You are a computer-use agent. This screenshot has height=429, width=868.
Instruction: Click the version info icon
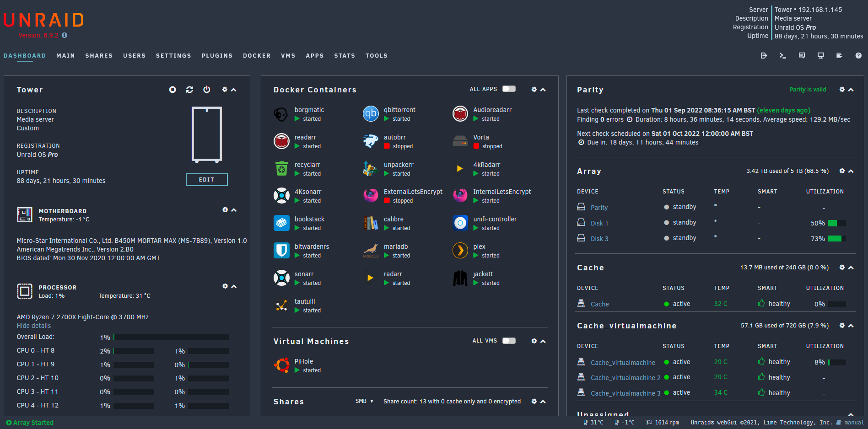point(65,35)
